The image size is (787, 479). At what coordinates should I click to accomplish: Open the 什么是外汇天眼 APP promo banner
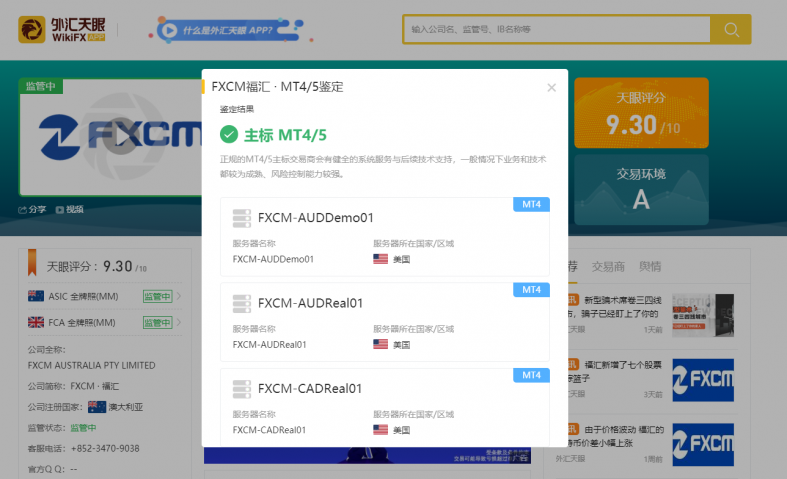[x=229, y=30]
